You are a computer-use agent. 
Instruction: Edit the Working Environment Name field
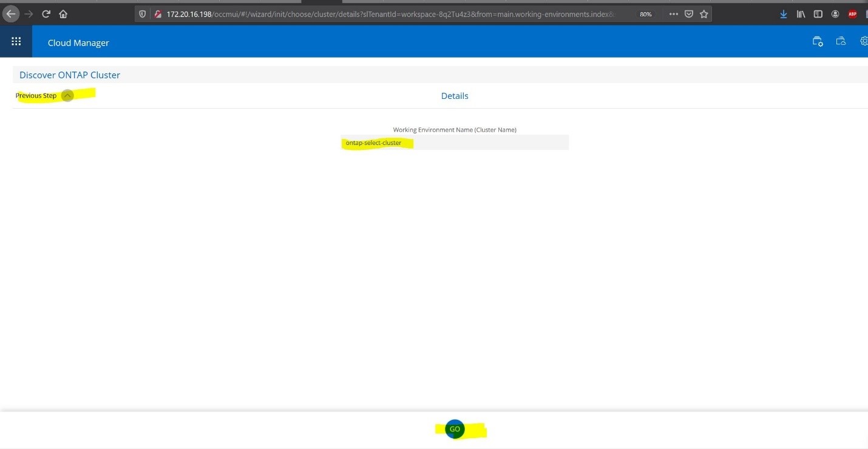(x=455, y=143)
